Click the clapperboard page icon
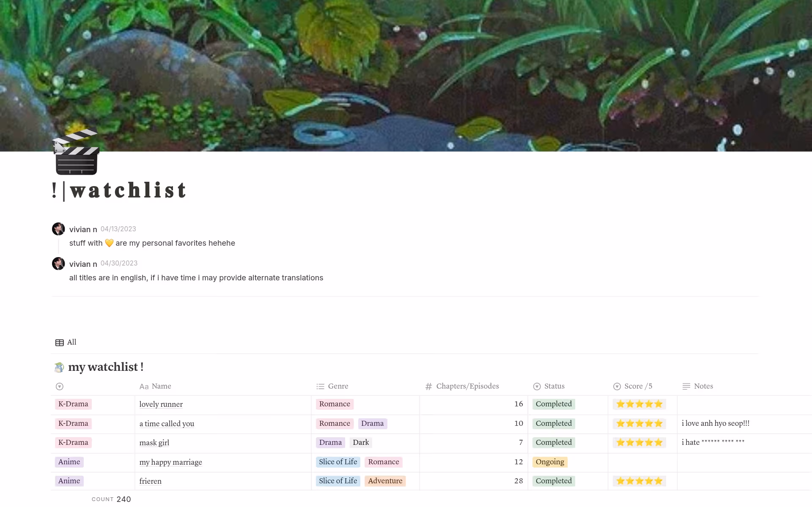Image resolution: width=812 pixels, height=507 pixels. click(x=76, y=152)
